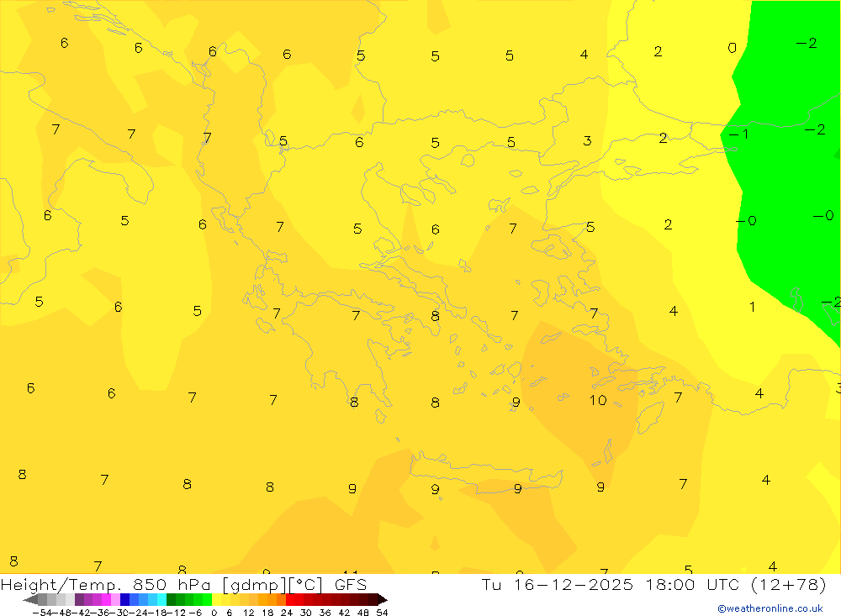Image resolution: width=841 pixels, height=616 pixels.
Task: Click the "24" label on the color scale
Action: (287, 613)
